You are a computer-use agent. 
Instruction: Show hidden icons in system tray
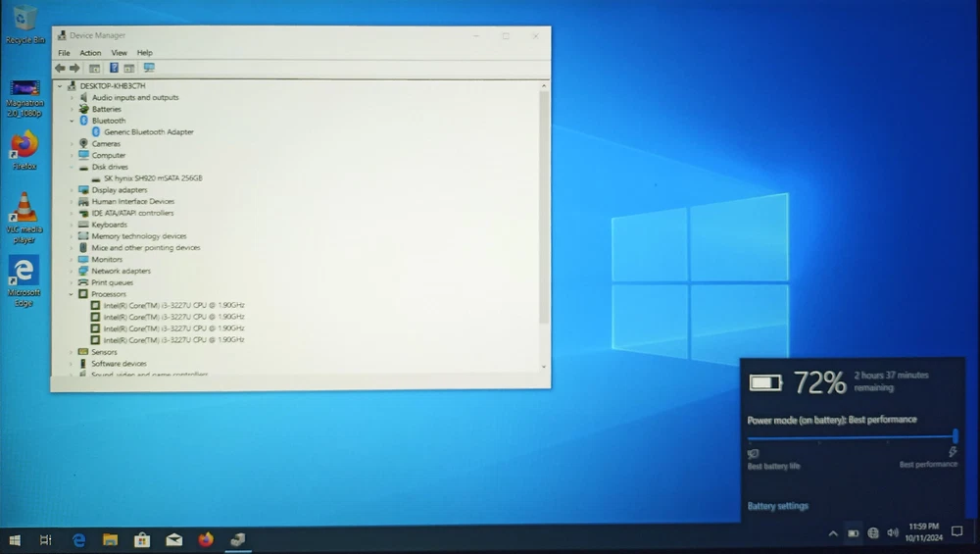point(833,533)
